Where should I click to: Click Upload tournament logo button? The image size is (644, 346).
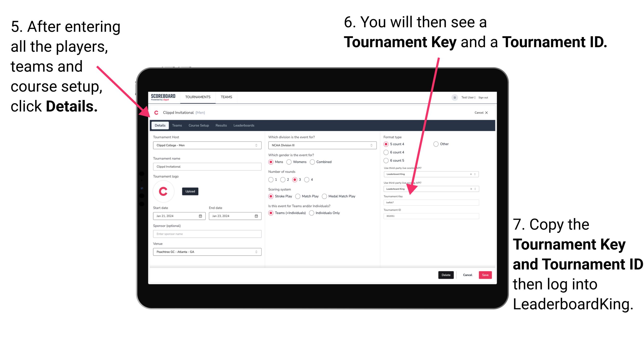pos(190,191)
